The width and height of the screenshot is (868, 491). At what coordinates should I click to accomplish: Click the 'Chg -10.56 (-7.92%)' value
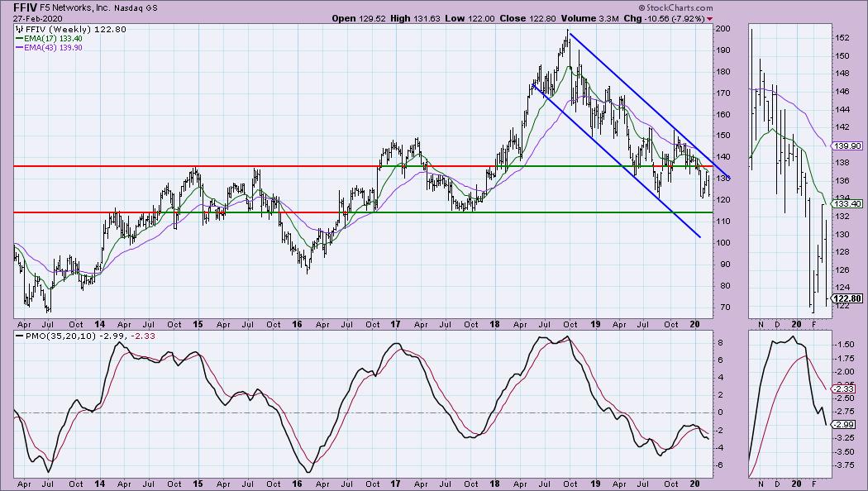664,18
